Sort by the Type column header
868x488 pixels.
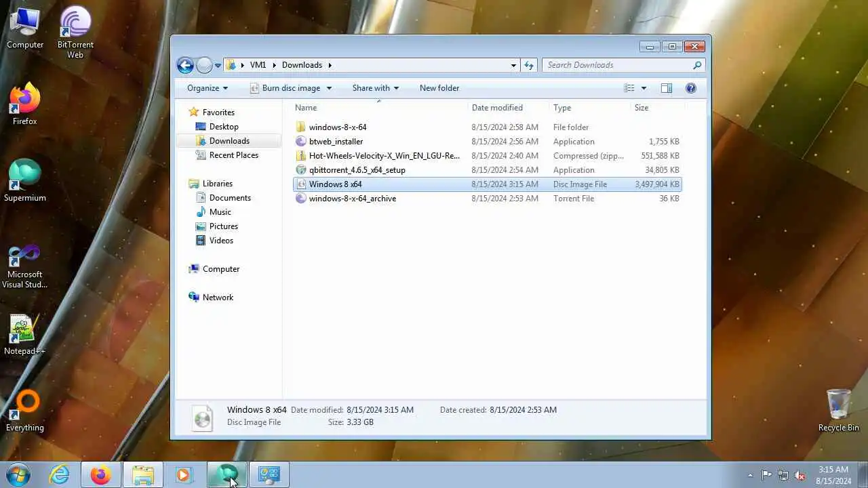click(590, 108)
